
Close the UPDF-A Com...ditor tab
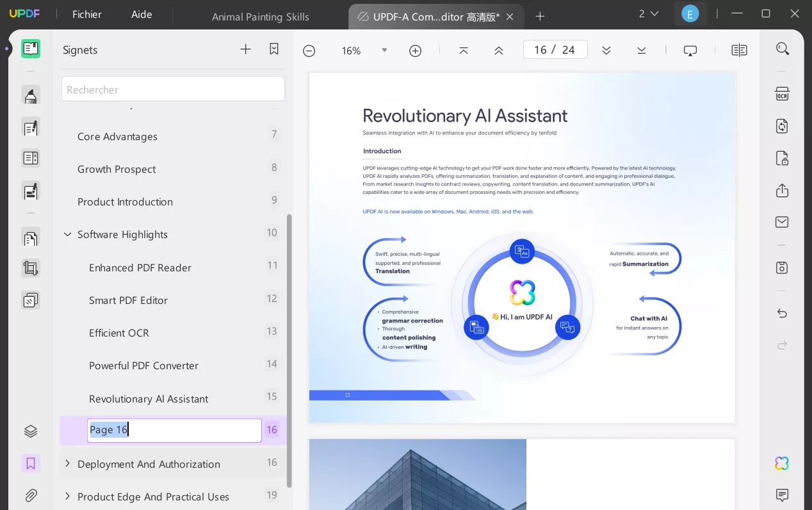[510, 17]
